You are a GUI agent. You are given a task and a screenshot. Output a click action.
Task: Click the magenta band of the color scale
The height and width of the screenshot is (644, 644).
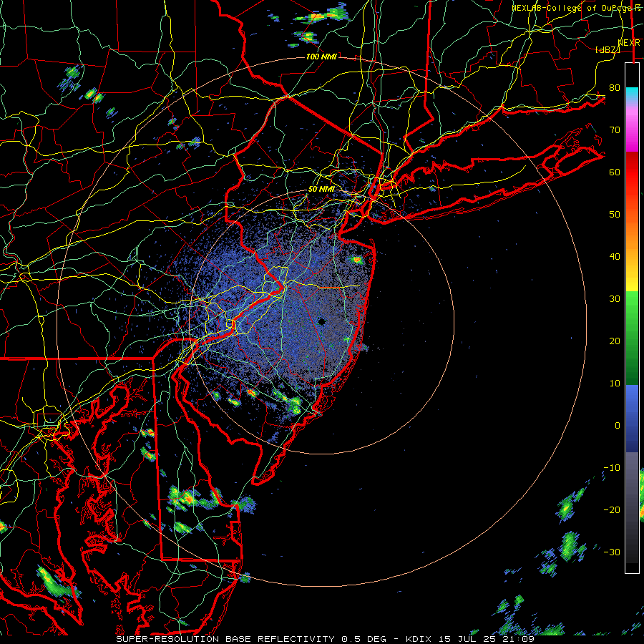click(x=632, y=130)
